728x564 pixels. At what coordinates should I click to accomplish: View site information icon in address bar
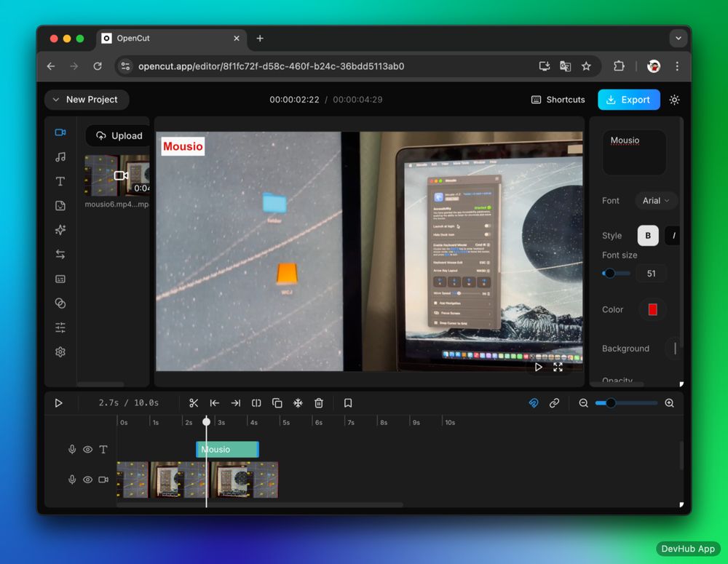click(125, 66)
